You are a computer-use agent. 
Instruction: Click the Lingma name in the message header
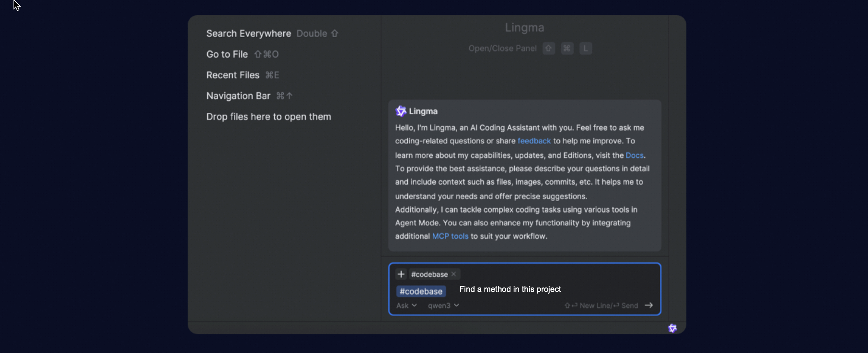pyautogui.click(x=423, y=111)
